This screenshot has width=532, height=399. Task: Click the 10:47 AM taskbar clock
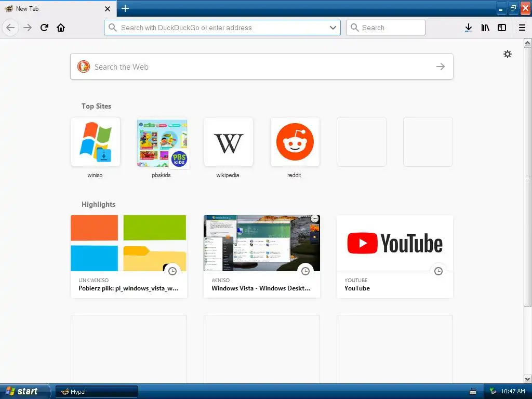513,391
